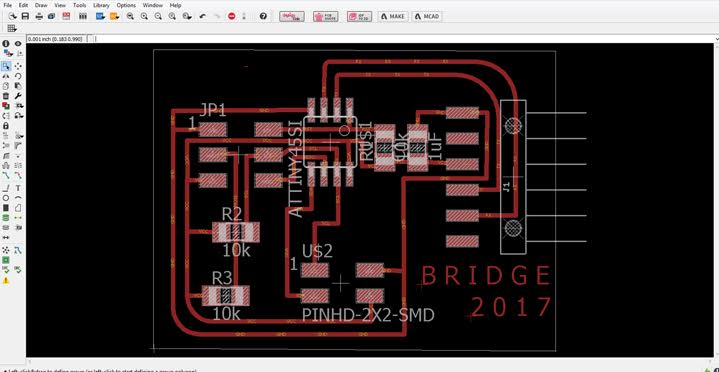Image resolution: width=719 pixels, height=372 pixels.
Task: Select the Group selection tool
Action: coord(6,67)
